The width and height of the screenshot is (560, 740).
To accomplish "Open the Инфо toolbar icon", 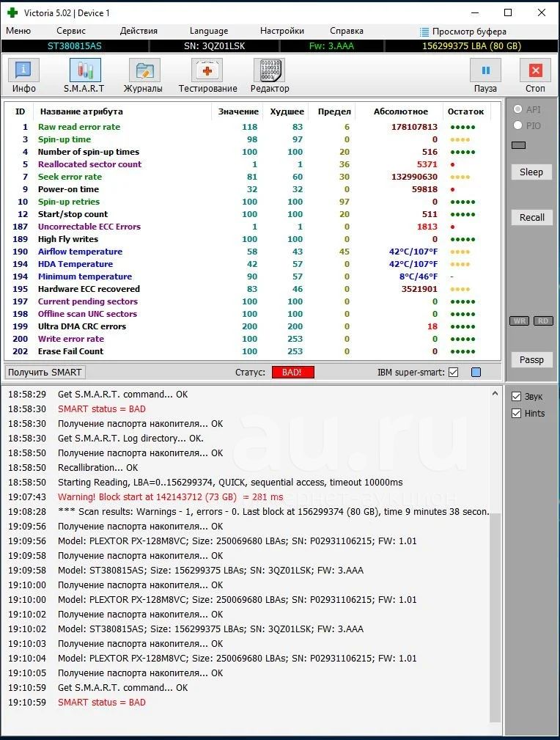I will (x=23, y=71).
